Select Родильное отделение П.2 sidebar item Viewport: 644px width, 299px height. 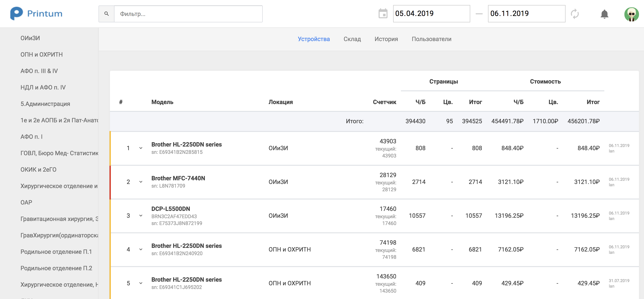pos(56,268)
